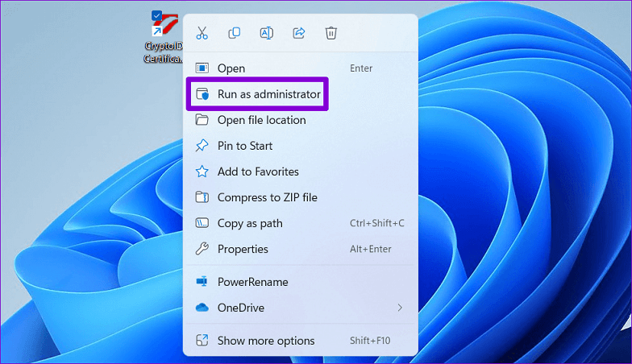The image size is (632, 364).
Task: Select Open file location
Action: [x=261, y=120]
